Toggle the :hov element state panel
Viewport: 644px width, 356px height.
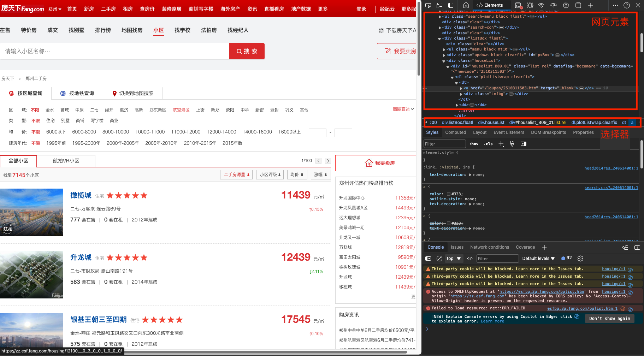click(x=474, y=144)
